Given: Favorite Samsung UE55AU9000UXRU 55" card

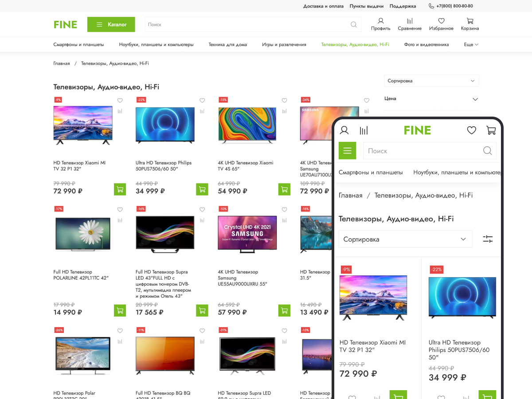Looking at the screenshot, I should click(284, 210).
